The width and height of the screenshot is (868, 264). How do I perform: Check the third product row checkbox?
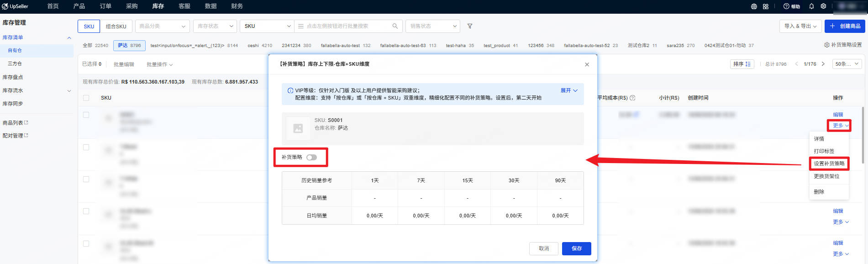[86, 179]
